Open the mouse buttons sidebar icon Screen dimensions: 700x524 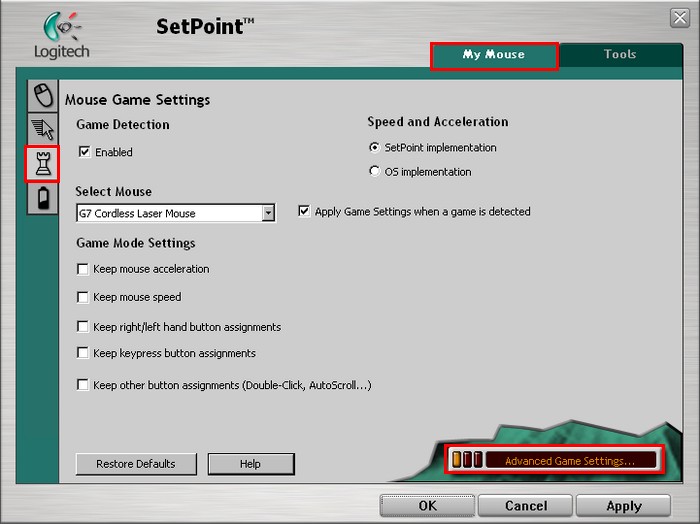point(43,96)
